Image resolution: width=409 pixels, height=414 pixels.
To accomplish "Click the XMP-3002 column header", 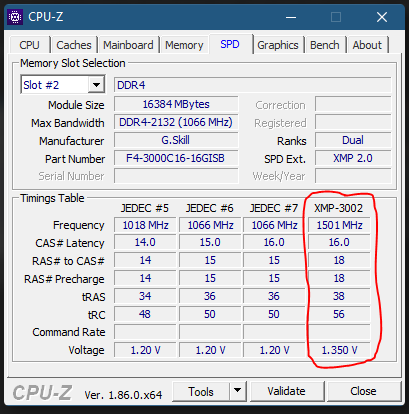I will tap(338, 208).
